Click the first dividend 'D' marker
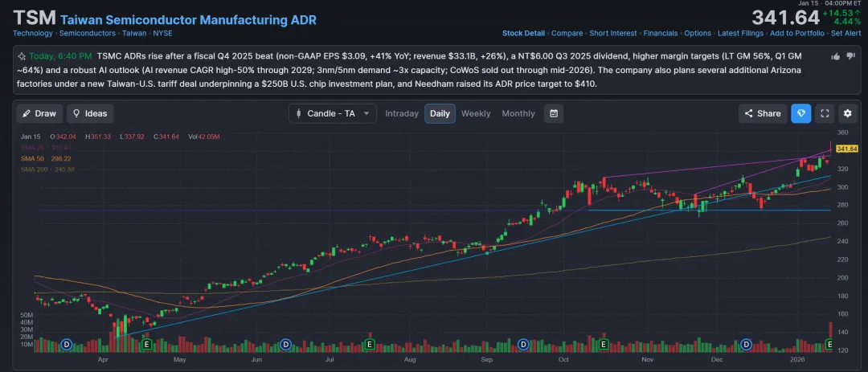 click(68, 345)
